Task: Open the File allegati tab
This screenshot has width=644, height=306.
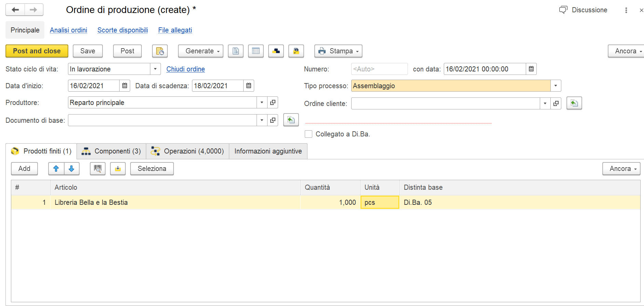Action: click(x=175, y=30)
